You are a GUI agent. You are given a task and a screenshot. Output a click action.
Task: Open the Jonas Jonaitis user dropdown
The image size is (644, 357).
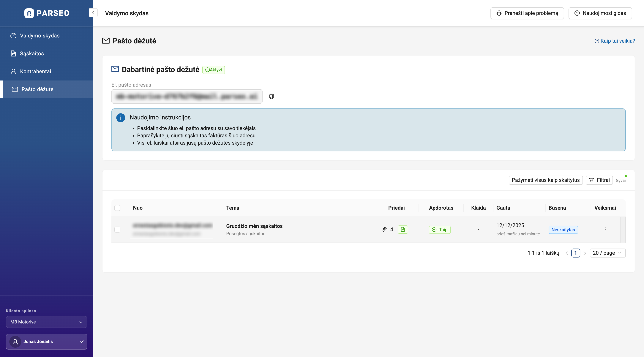click(x=47, y=342)
